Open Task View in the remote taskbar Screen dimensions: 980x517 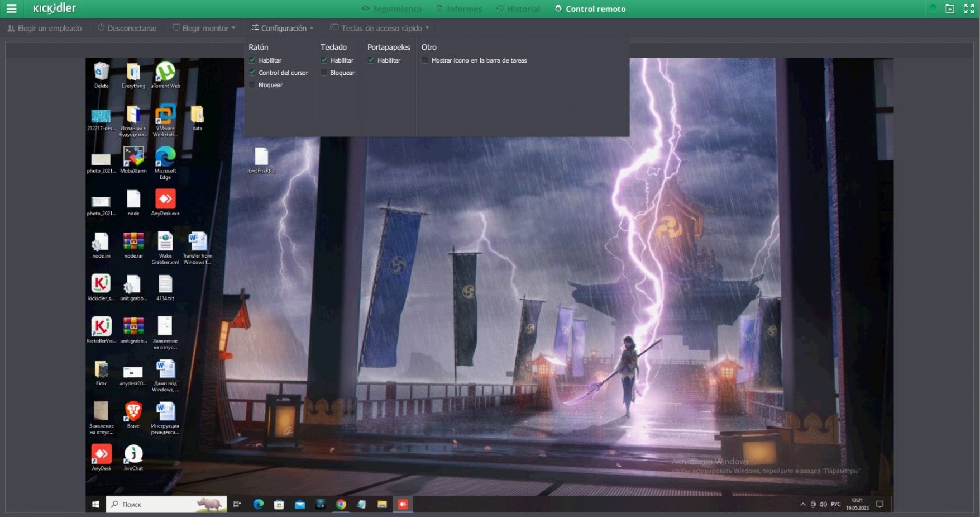[237, 504]
